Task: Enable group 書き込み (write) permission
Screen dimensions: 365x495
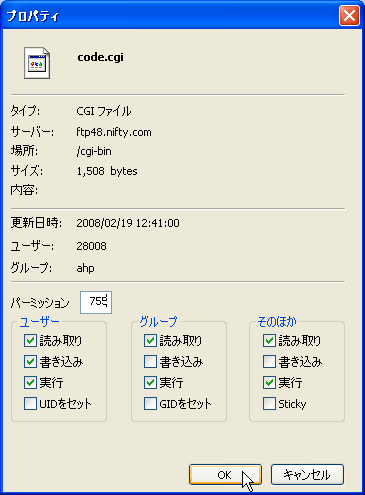Action: [150, 362]
